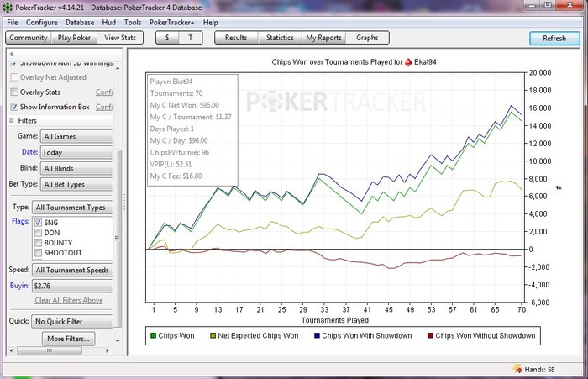This screenshot has height=379, width=588.
Task: Uncheck Show Information Box
Action: click(14, 107)
